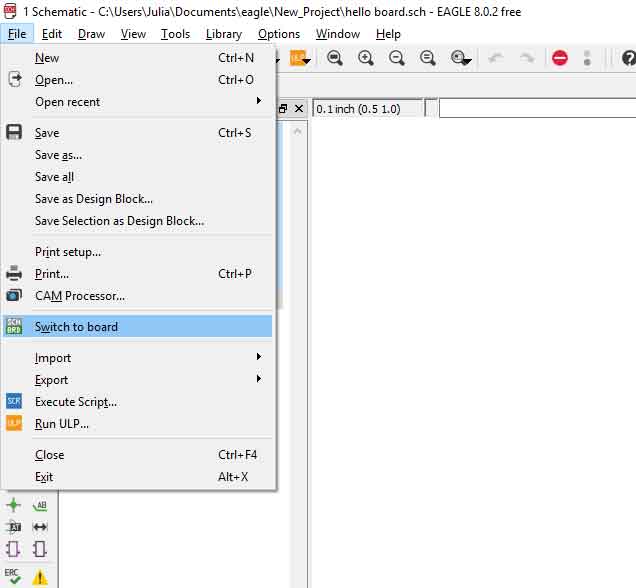Open the Edit menu
This screenshot has height=588, width=636.
52,34
